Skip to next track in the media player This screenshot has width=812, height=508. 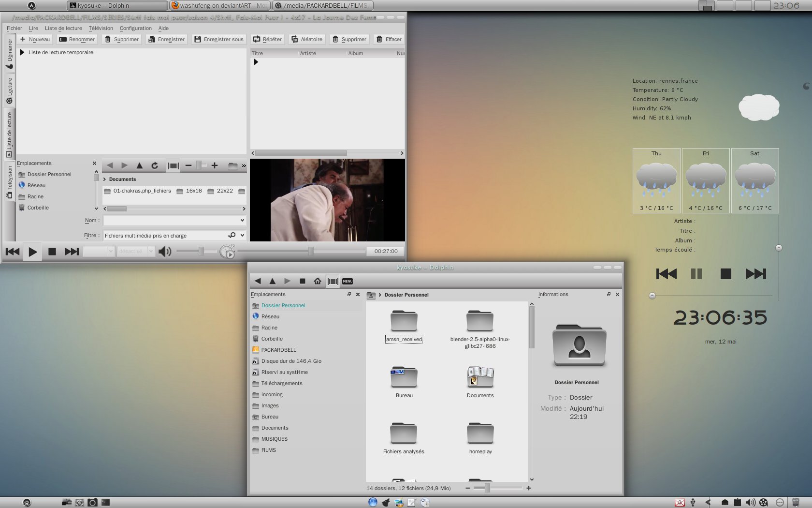tap(72, 252)
